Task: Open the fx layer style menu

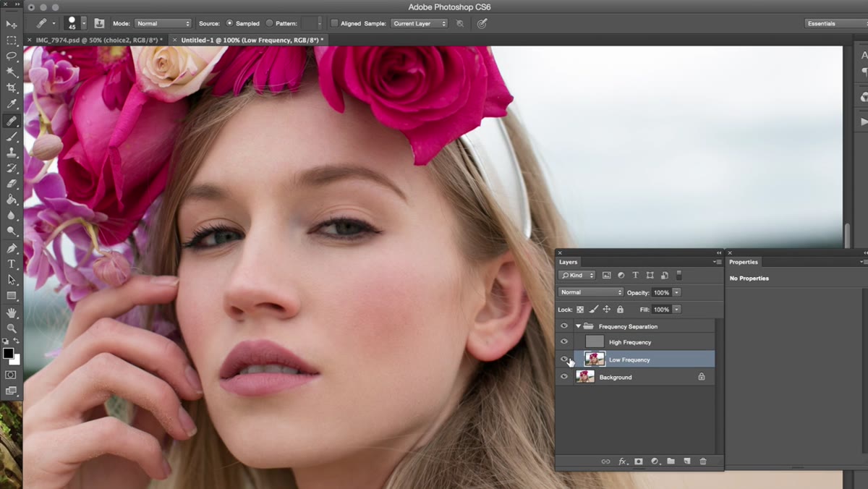Action: (x=622, y=462)
